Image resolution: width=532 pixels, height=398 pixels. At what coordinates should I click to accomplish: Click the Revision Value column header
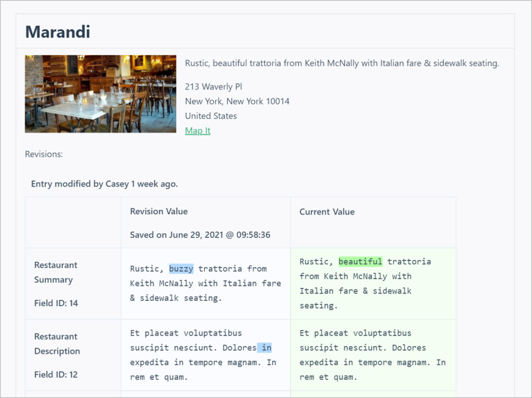coord(159,211)
